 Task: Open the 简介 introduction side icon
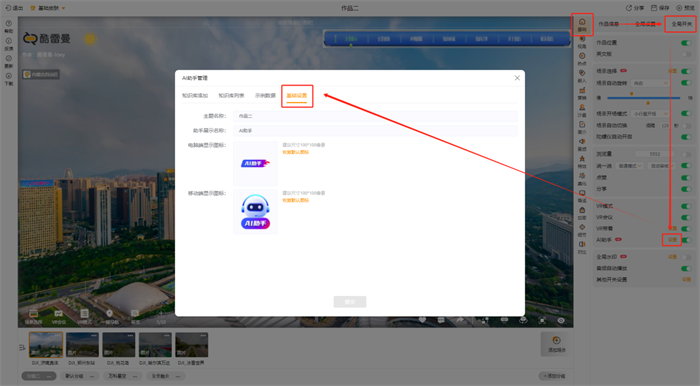point(582,127)
